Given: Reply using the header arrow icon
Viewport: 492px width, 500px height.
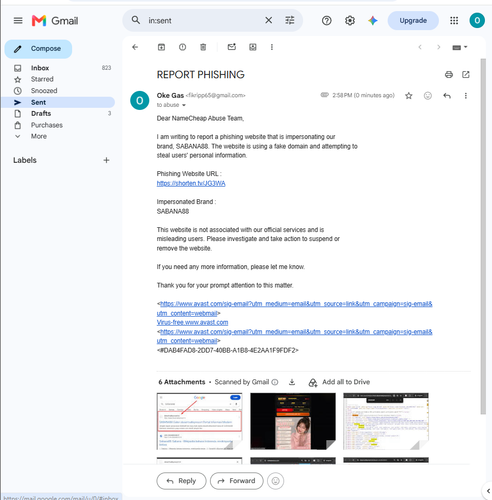Looking at the screenshot, I should [x=447, y=96].
